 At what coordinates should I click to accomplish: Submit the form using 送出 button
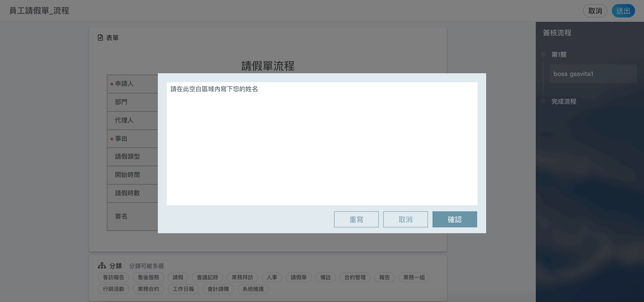click(x=623, y=11)
